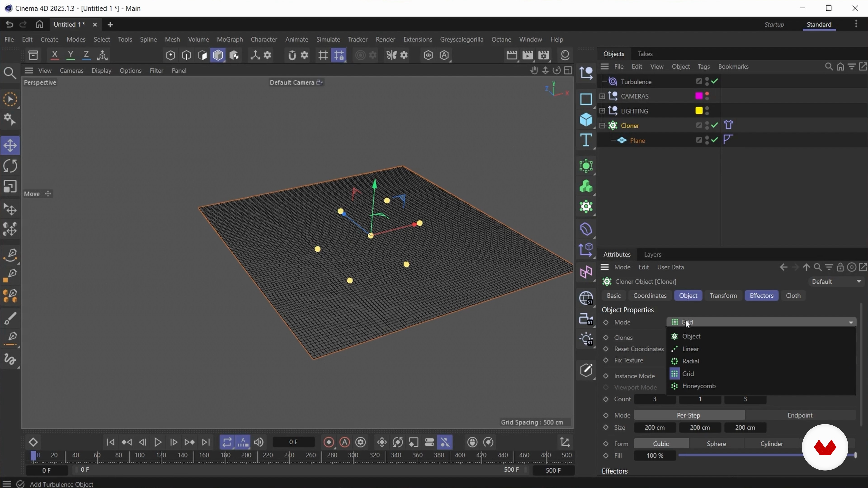
Task: Toggle Plane enabled checkmark
Action: coord(715,140)
